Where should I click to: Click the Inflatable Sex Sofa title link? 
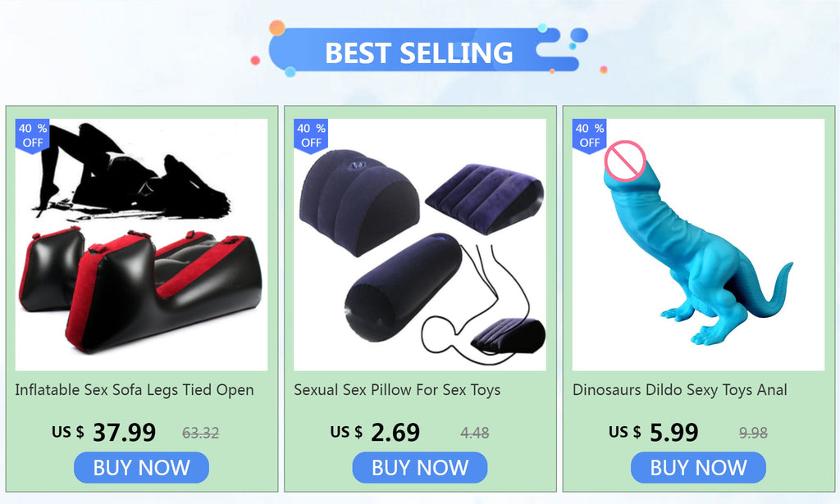[135, 390]
